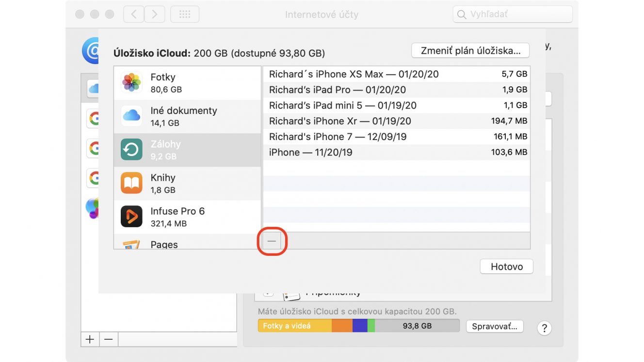
Task: Select the Fotky 80,6 GB label
Action: (166, 83)
